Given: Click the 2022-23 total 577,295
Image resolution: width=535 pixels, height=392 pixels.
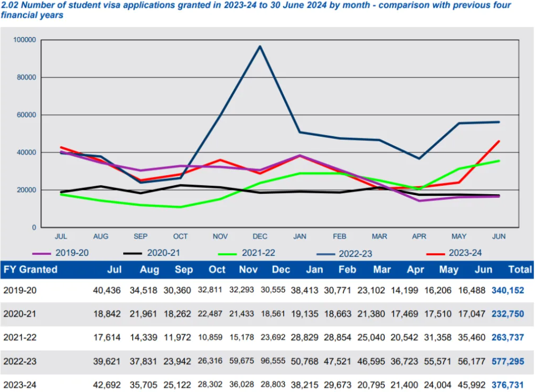Looking at the screenshot, I should point(507,361).
